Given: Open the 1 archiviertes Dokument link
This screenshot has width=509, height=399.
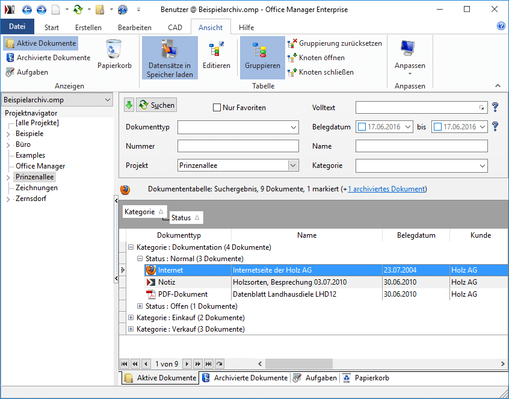Looking at the screenshot, I should [x=386, y=189].
